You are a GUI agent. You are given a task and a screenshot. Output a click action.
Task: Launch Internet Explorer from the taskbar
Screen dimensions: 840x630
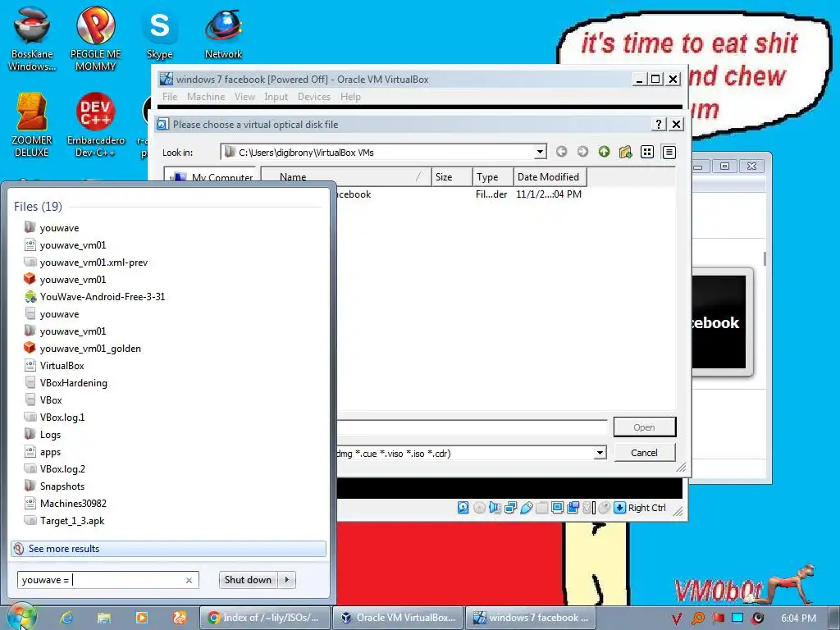[66, 618]
